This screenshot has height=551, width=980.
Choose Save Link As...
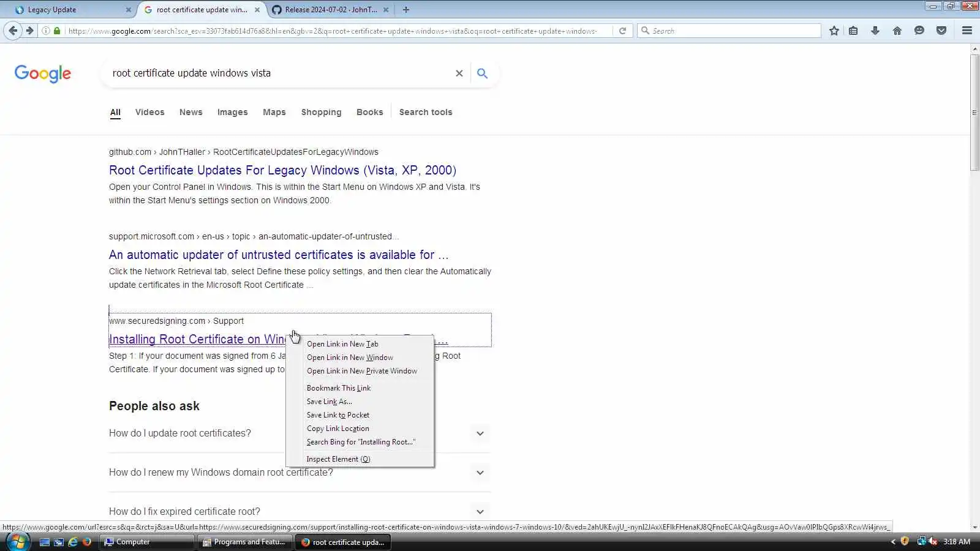360,402
